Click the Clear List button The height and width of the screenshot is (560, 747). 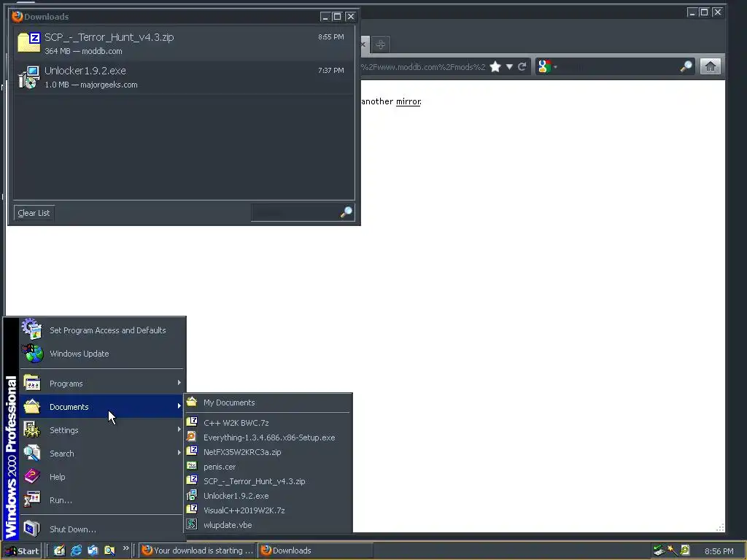coord(34,213)
